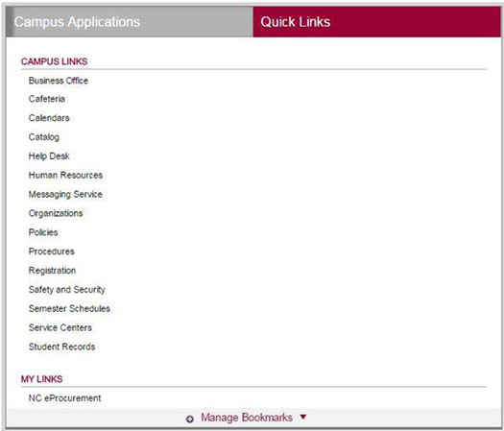The image size is (504, 431).
Task: Visit the Help Desk link
Action: click(x=49, y=156)
